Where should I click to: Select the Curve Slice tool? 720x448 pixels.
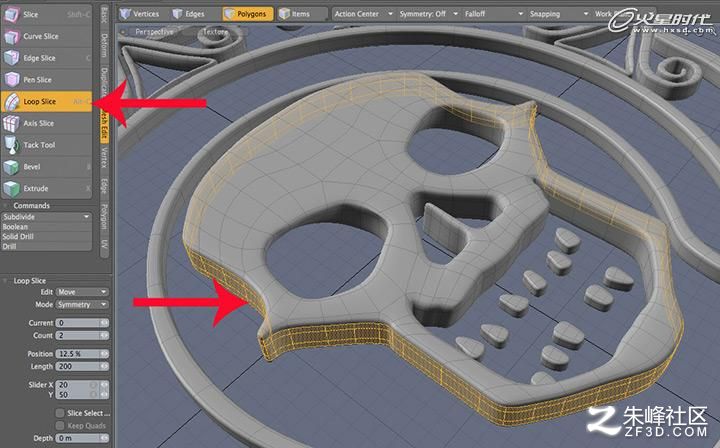(47, 36)
